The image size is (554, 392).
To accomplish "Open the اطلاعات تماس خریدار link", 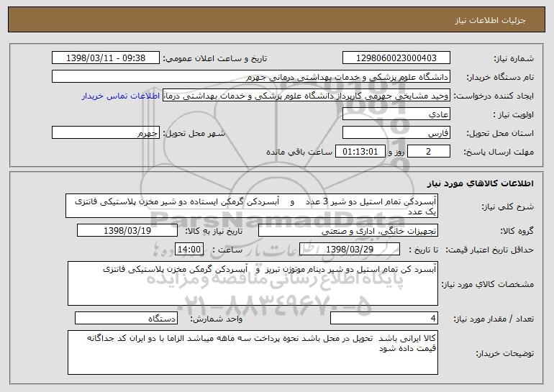I will [x=121, y=96].
